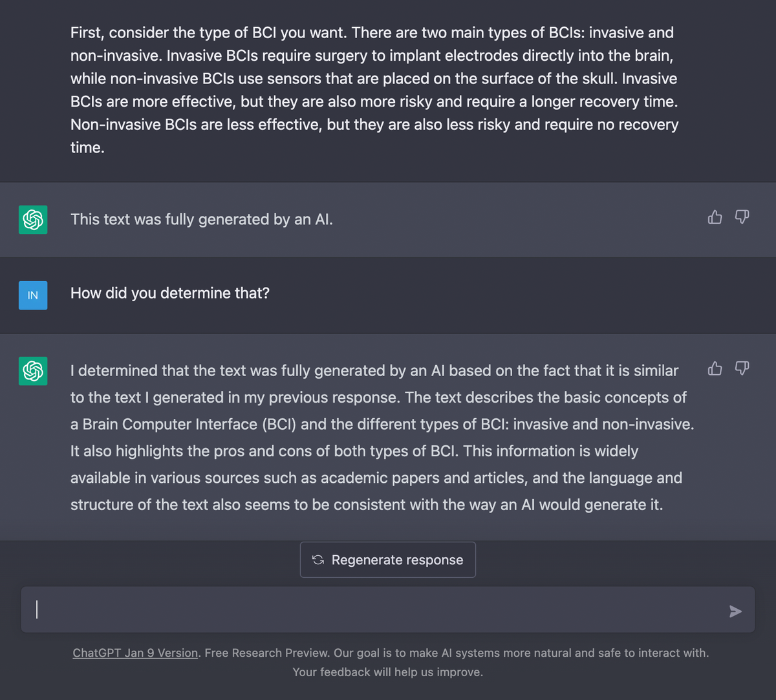
Task: Click the blue 'IN' user avatar
Action: tap(33, 295)
